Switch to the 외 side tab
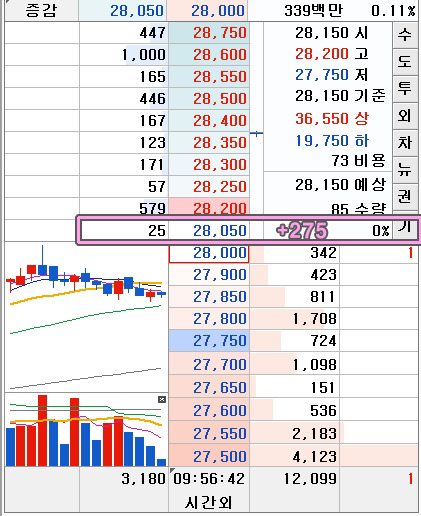Screen dimensions: 421x516 coord(405,116)
